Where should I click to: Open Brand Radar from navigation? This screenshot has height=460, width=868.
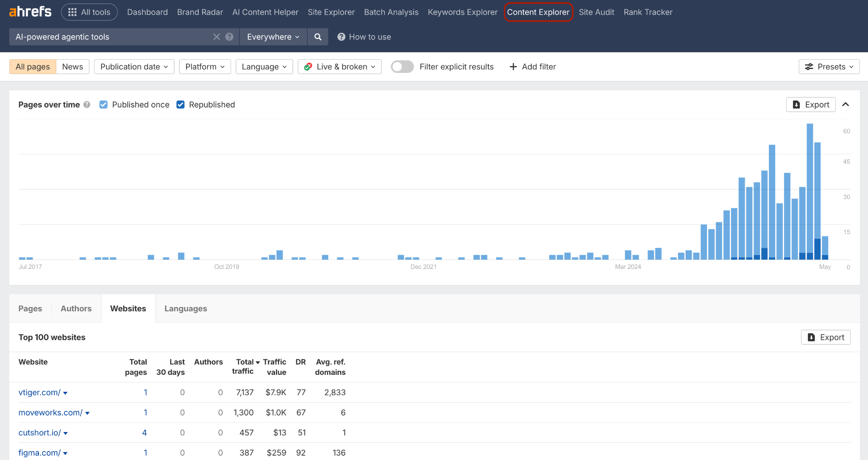(200, 12)
